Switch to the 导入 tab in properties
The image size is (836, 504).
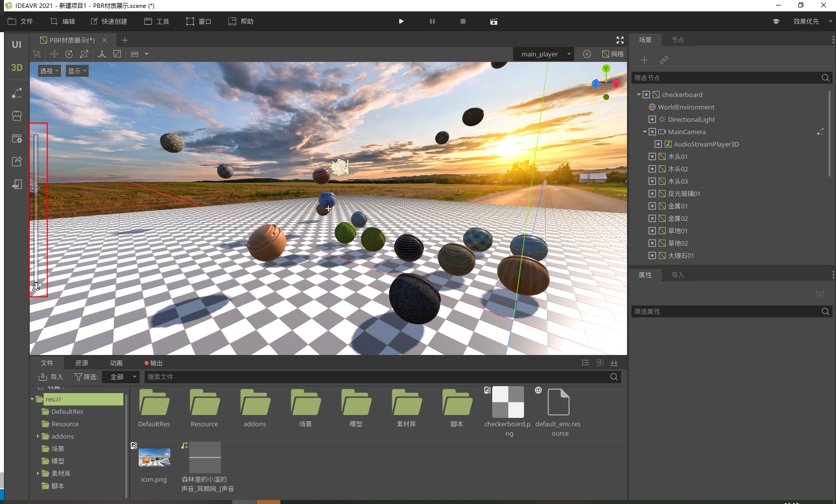coord(678,275)
